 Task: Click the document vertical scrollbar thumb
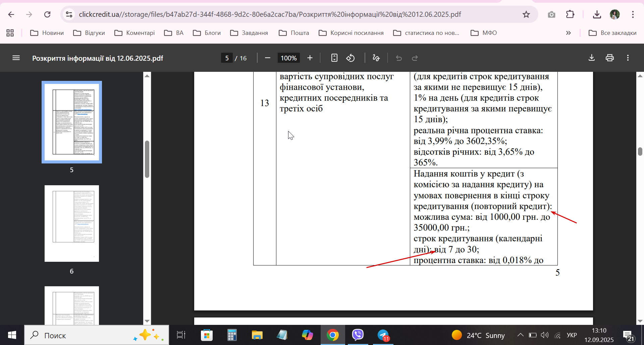click(640, 151)
